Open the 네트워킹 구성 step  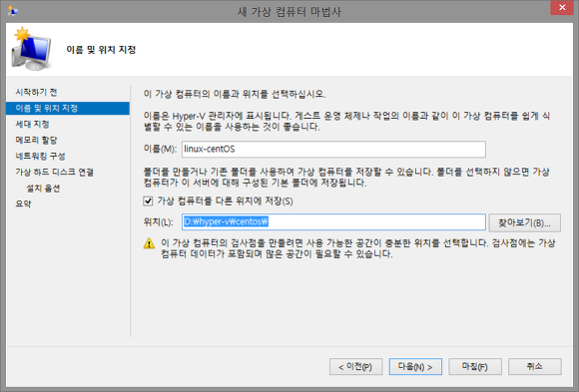click(x=40, y=156)
